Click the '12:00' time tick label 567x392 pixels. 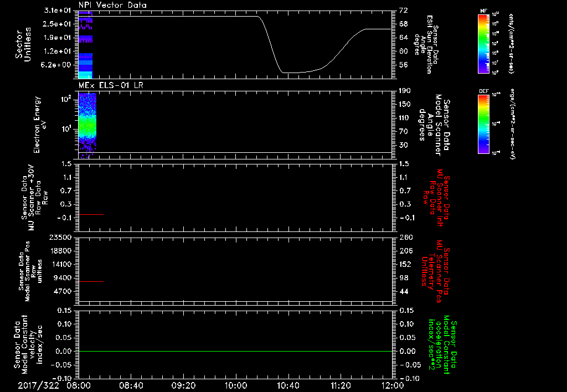tap(393, 386)
